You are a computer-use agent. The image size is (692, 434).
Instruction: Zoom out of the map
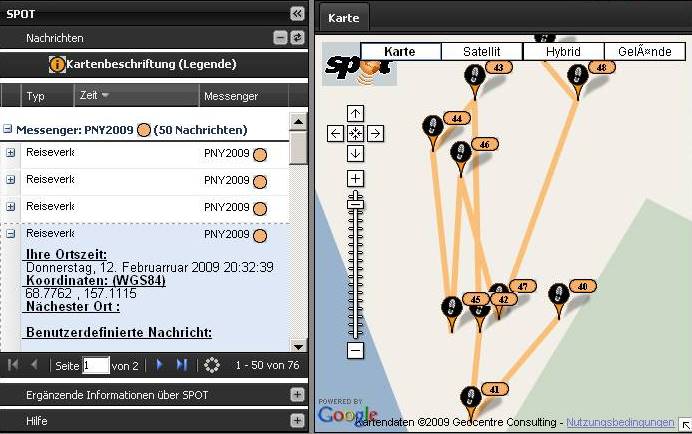pos(355,351)
